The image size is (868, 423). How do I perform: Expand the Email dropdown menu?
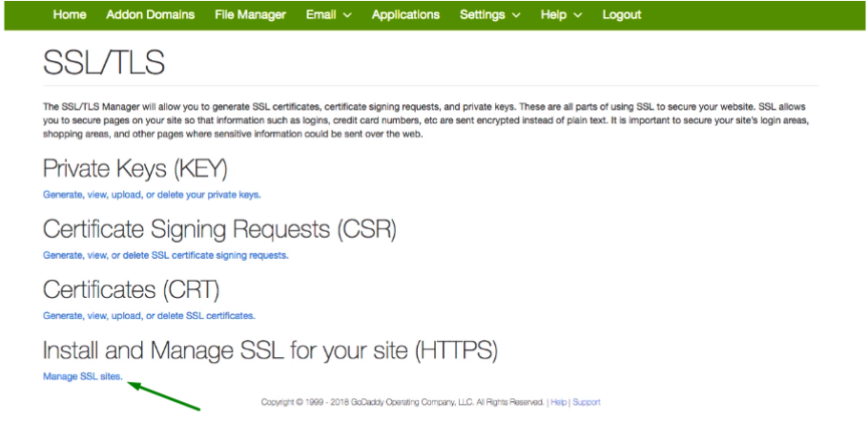(329, 15)
